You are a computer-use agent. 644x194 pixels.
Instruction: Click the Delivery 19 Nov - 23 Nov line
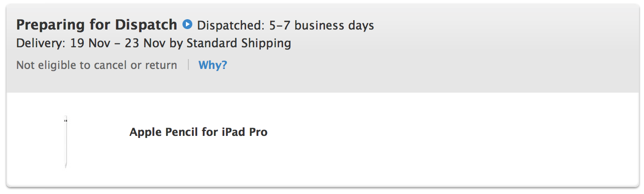[x=153, y=43]
